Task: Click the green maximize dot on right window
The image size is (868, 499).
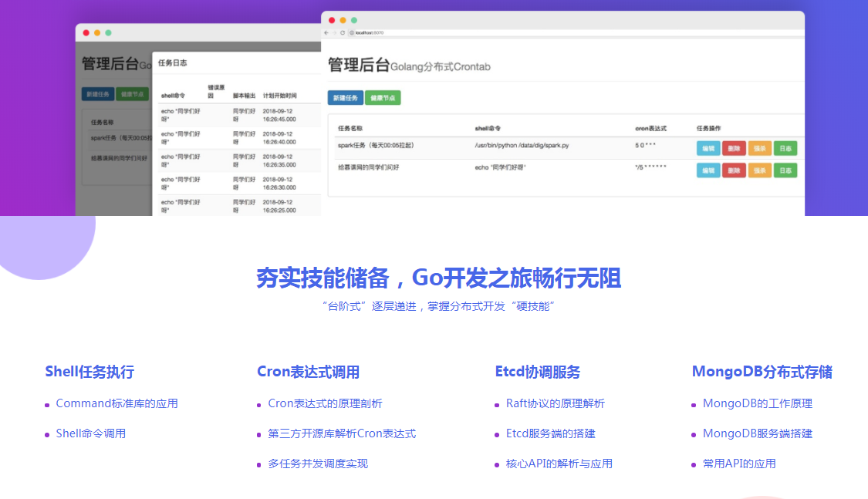Action: point(353,20)
